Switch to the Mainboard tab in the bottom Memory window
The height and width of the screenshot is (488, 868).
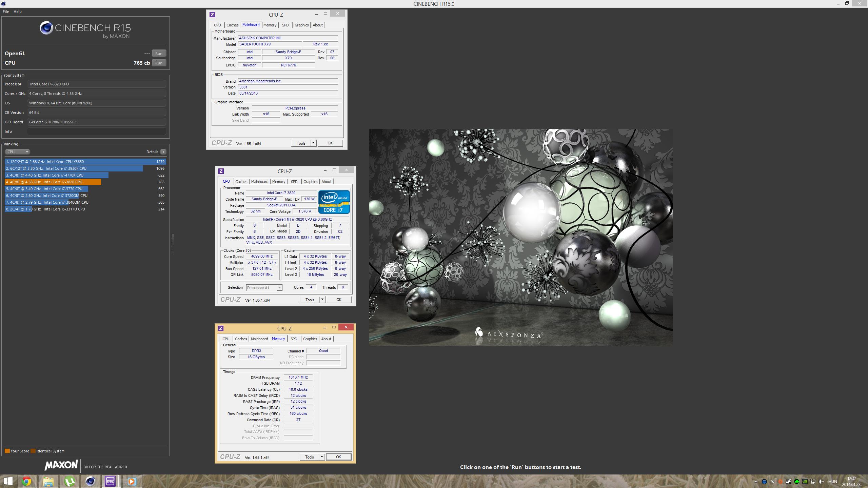point(259,339)
